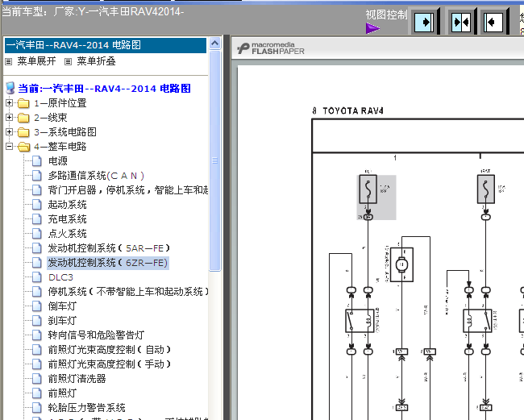Click the document icon next to 转向信号和危险警告灯
Screen dimensions: 524x420
37,335
